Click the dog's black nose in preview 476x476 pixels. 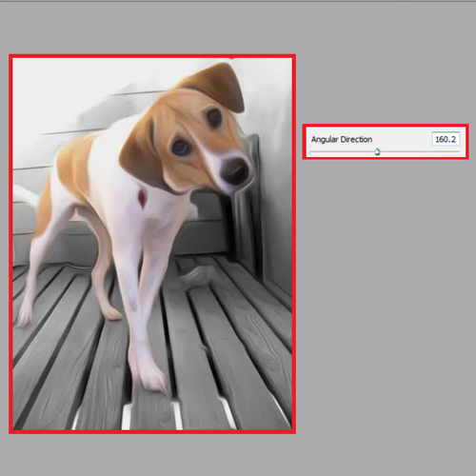point(235,171)
